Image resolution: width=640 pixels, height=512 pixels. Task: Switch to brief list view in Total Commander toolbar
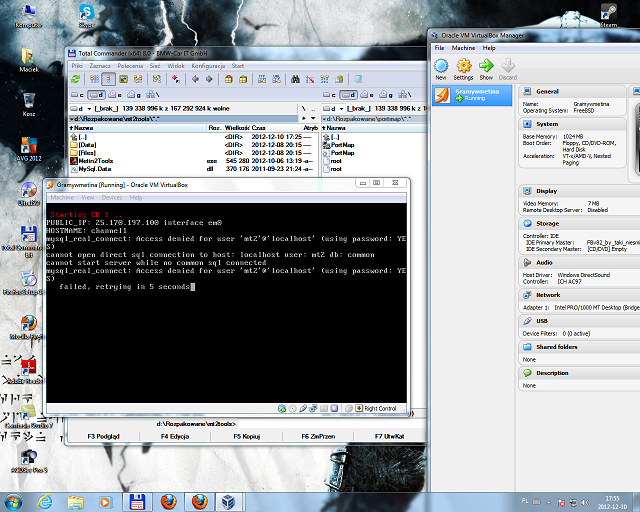(x=94, y=79)
